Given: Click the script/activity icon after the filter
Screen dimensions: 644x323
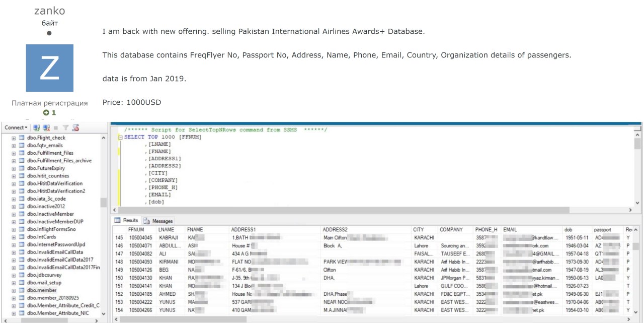Looking at the screenshot, I should point(75,127).
